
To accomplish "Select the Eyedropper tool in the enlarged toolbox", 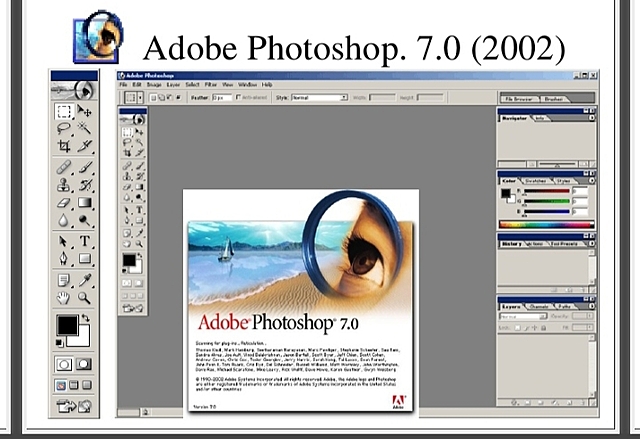I will tap(84, 280).
